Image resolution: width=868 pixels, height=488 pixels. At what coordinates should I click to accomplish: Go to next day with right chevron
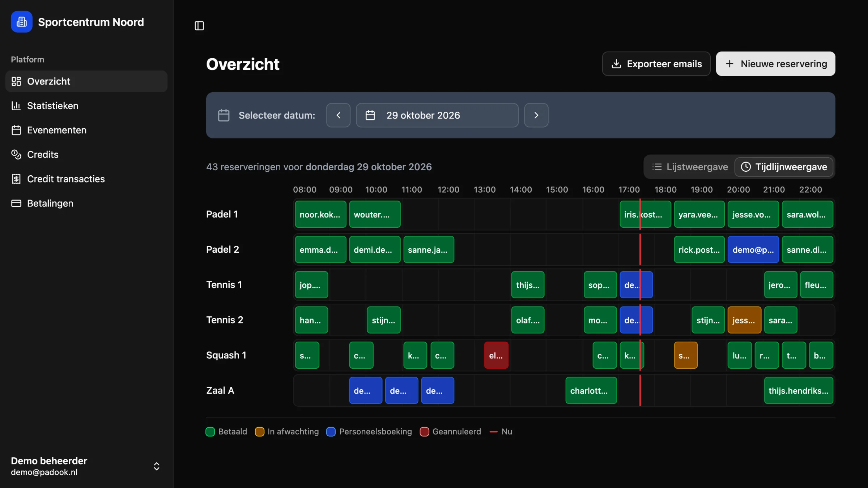pyautogui.click(x=536, y=115)
